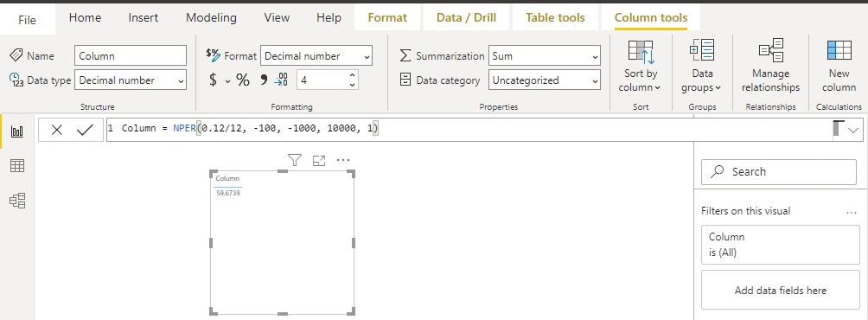The width and height of the screenshot is (868, 320).
Task: Open visual More options ellipsis
Action: pos(343,161)
